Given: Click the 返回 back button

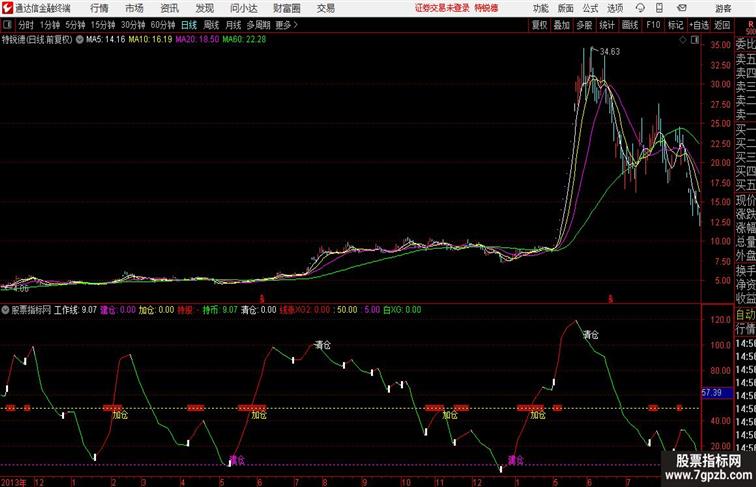Looking at the screenshot, I should [x=722, y=25].
